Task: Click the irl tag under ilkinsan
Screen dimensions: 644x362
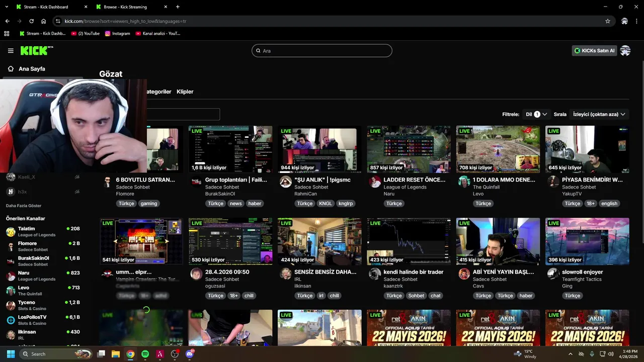Action: tap(321, 296)
